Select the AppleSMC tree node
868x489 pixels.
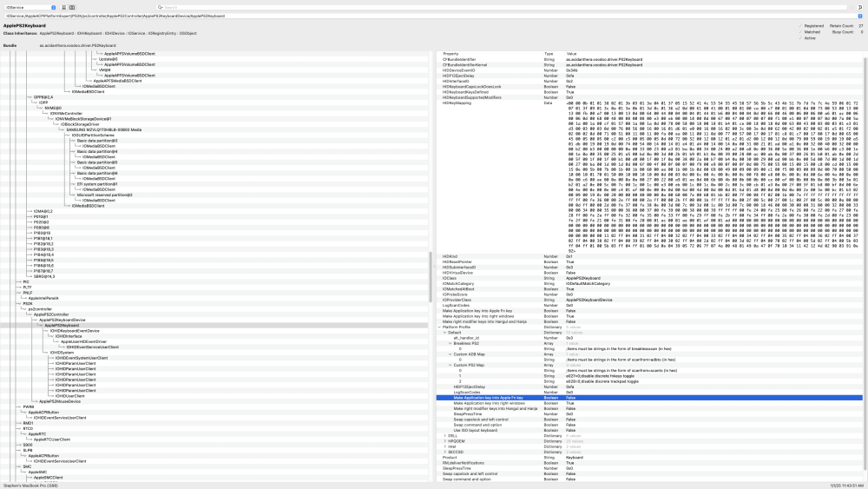(36, 472)
